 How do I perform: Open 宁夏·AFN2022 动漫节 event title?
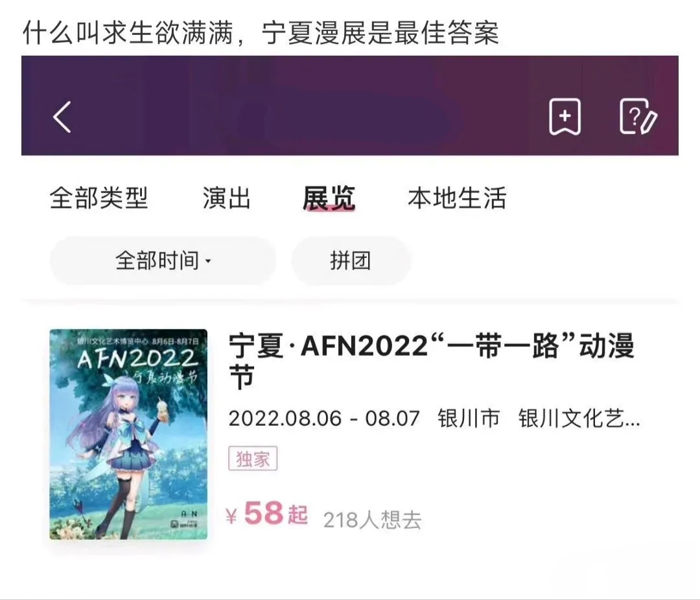(431, 361)
